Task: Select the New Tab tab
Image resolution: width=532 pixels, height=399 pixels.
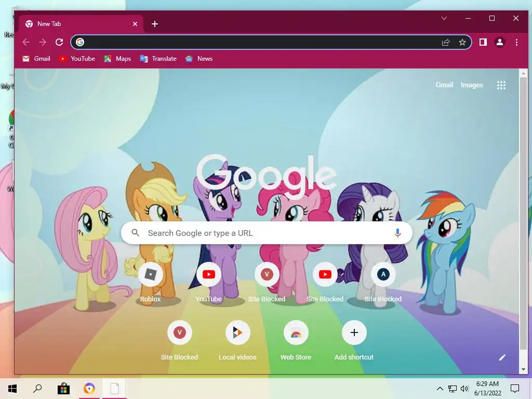Action: tap(82, 24)
